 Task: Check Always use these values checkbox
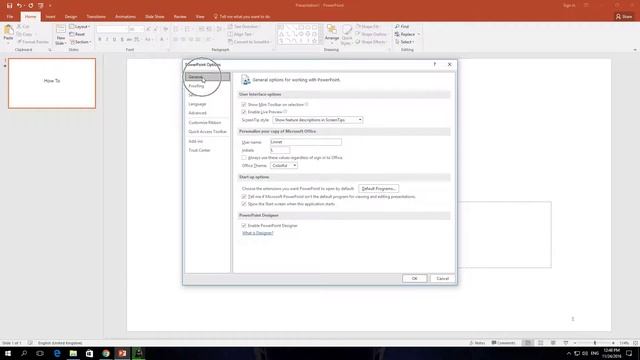[244, 158]
